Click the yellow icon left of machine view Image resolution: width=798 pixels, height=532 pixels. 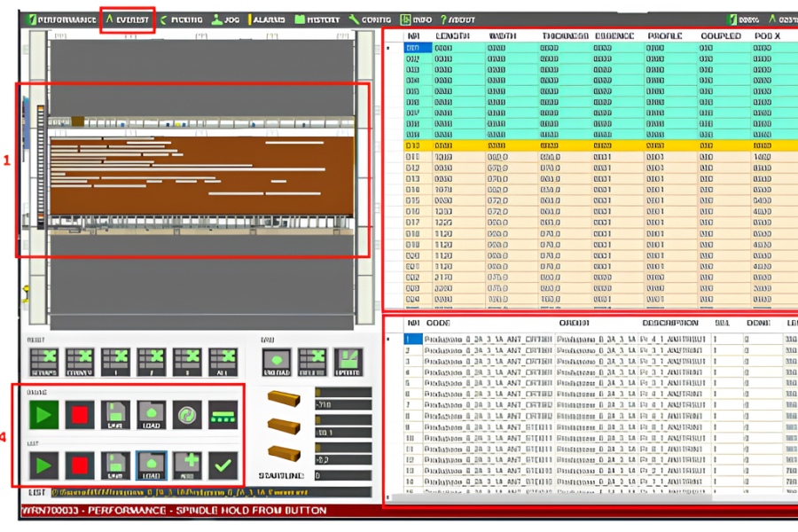[x=25, y=294]
